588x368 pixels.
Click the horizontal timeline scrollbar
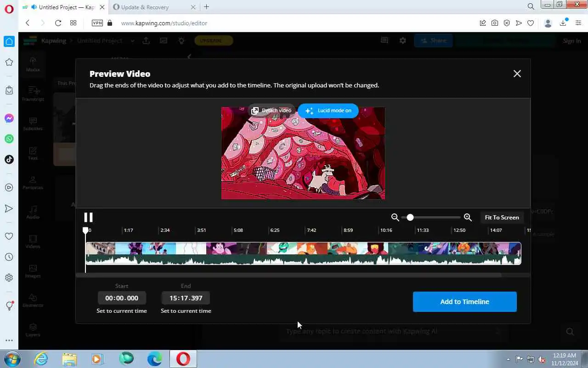pos(288,275)
